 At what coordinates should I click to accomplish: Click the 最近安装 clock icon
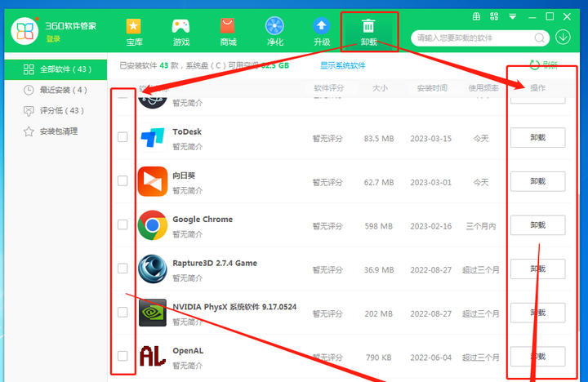point(29,90)
